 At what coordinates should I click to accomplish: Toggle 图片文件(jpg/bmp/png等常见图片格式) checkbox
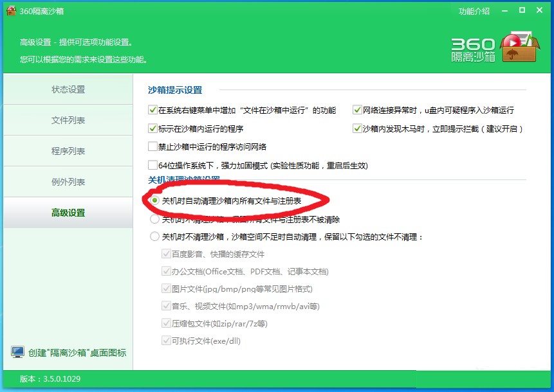[x=166, y=289]
